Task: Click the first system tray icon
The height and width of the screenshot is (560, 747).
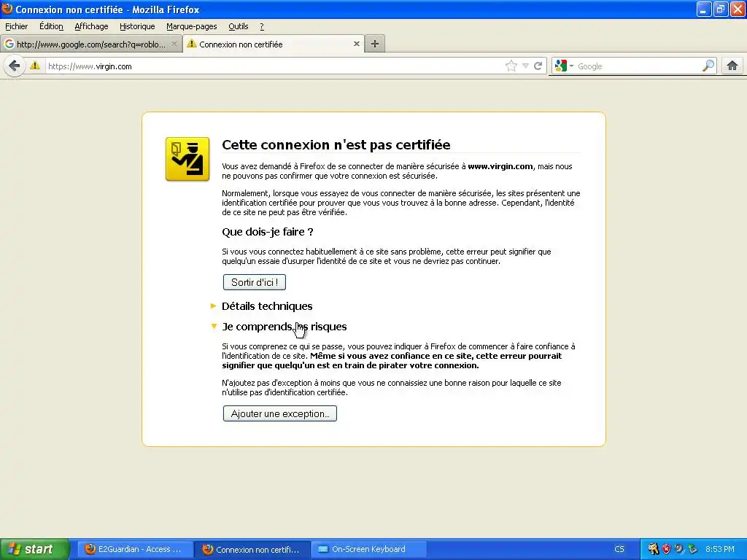Action: coord(653,549)
